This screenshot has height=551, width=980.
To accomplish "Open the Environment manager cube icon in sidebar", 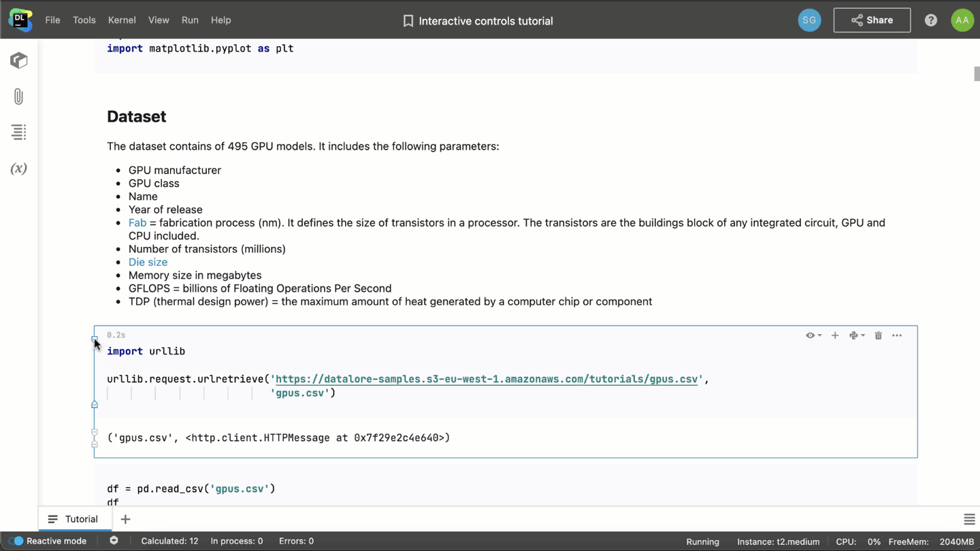I will (x=18, y=61).
